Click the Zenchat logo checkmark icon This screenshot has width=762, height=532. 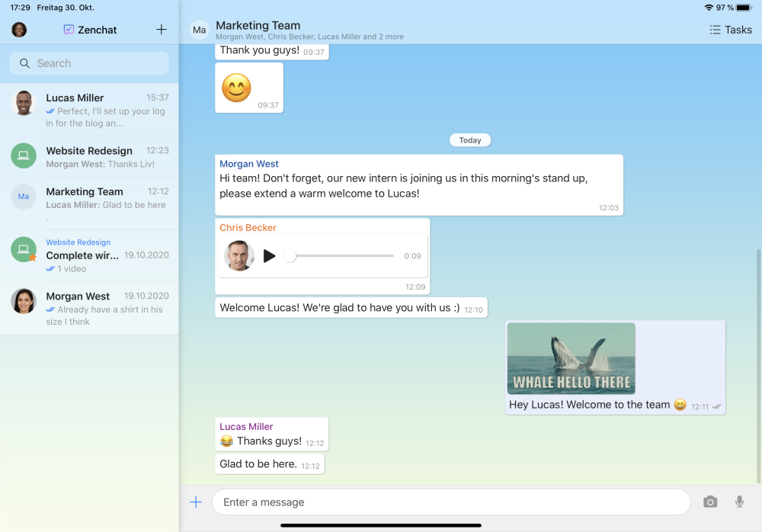point(69,30)
